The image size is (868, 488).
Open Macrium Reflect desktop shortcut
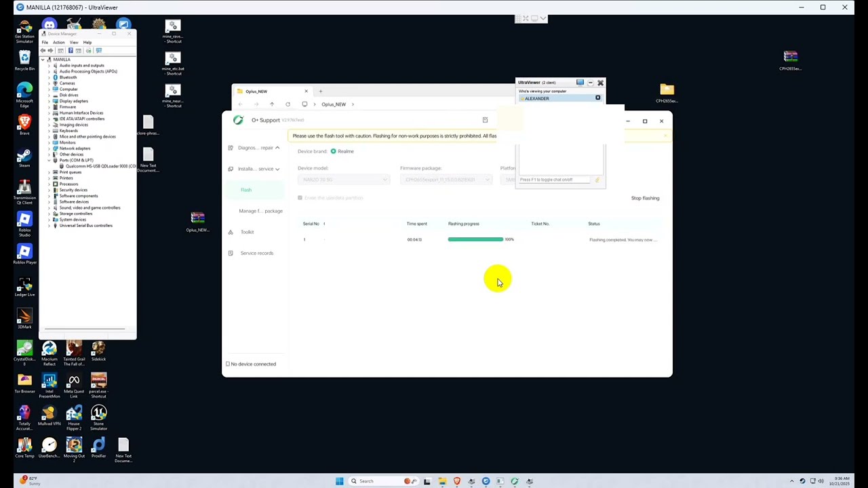click(x=49, y=353)
